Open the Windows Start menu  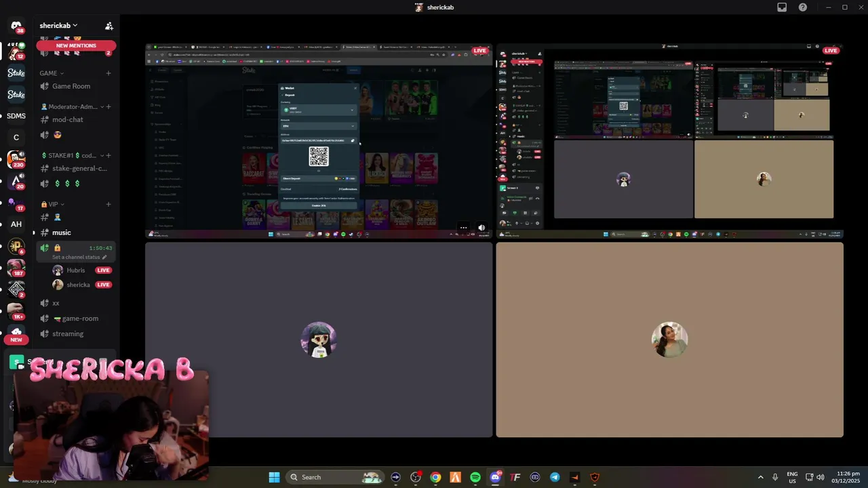[x=274, y=477]
